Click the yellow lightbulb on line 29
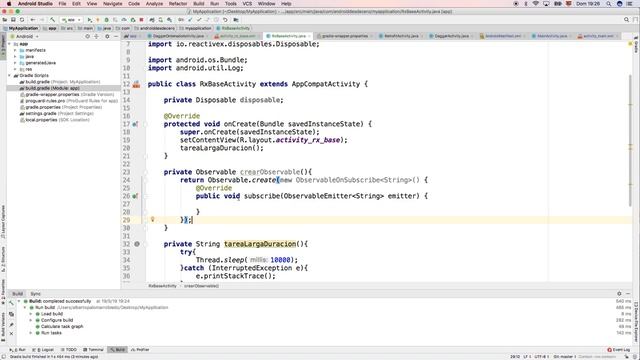This screenshot has width=640, height=360. click(x=153, y=220)
